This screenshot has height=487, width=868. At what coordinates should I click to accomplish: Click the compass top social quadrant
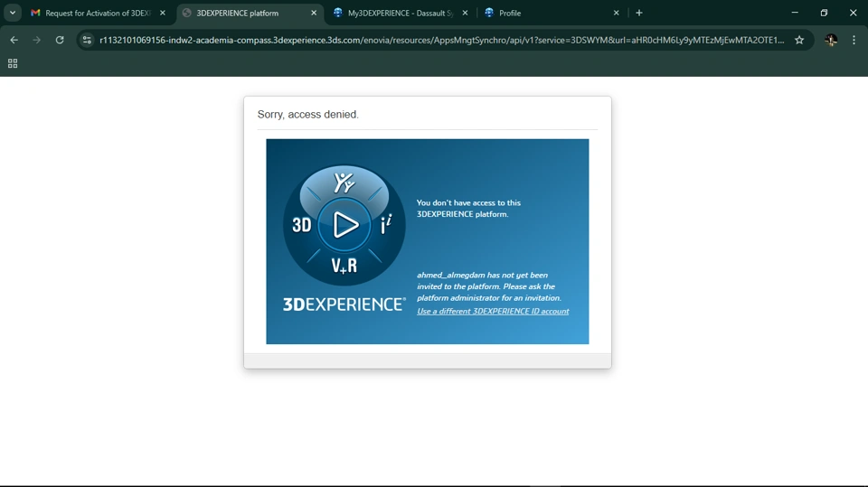[344, 183]
